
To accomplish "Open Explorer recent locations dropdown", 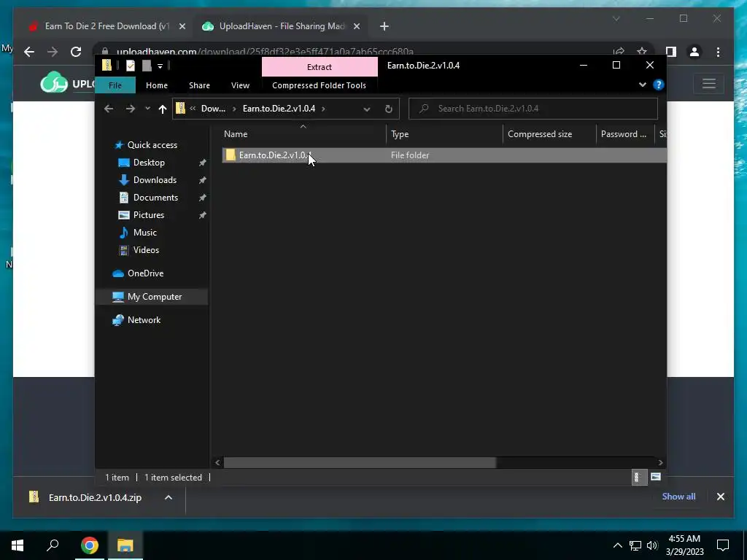I will [147, 109].
